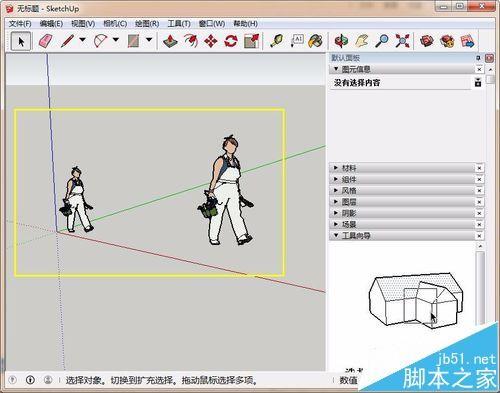Close the 场景 panel
This screenshot has width=500, height=393.
click(479, 225)
